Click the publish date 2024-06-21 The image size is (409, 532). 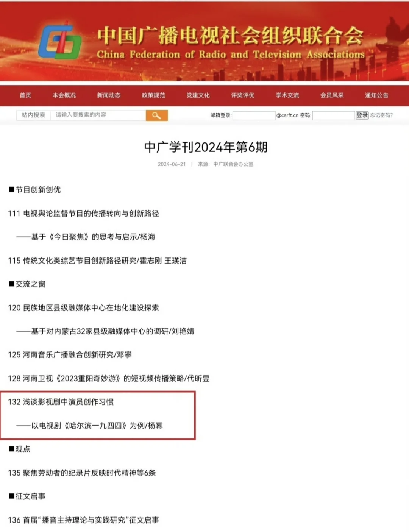point(172,164)
